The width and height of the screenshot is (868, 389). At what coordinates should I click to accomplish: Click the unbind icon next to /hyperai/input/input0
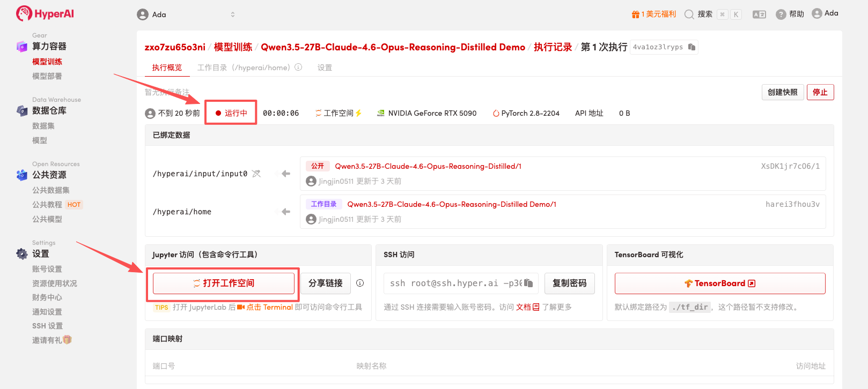coord(256,174)
